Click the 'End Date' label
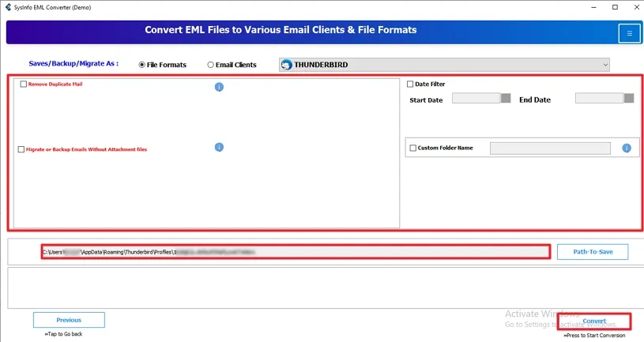The image size is (644, 342). [535, 100]
